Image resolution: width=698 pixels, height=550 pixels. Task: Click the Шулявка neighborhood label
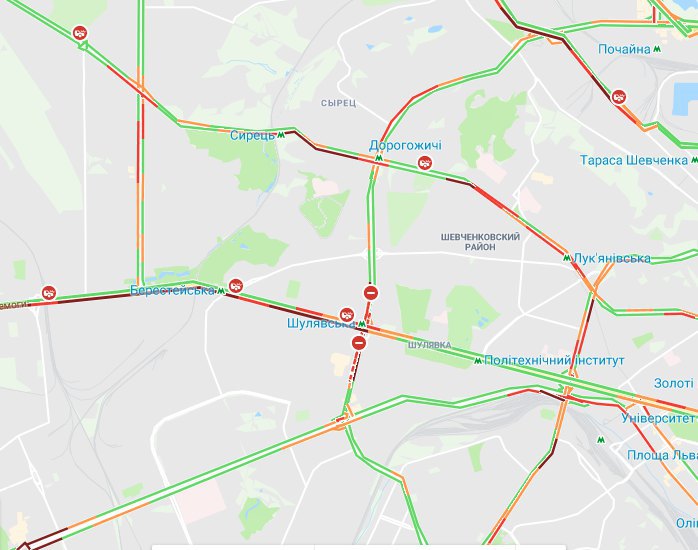(x=429, y=345)
